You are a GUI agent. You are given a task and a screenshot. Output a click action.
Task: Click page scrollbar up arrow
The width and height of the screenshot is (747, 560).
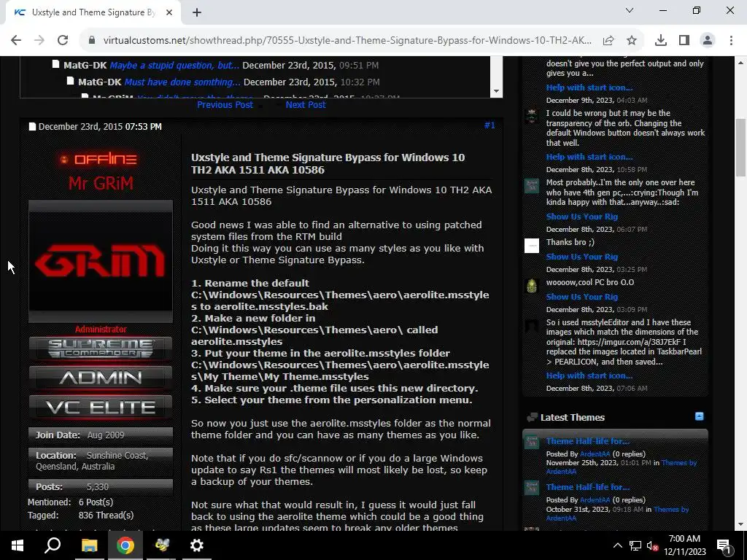[741, 63]
